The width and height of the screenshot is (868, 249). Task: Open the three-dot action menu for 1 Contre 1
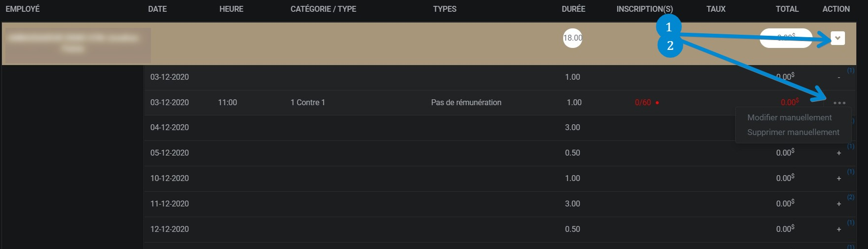(839, 103)
